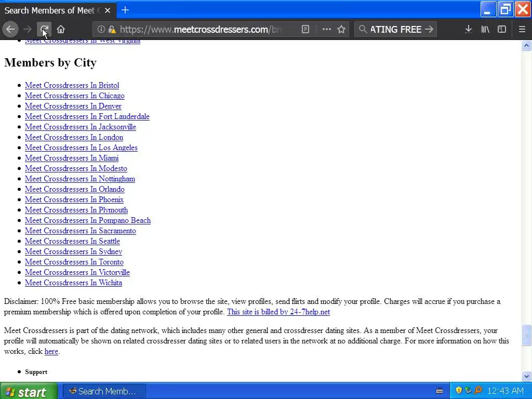
Task: Open Meet Crossdressers In London link
Action: pos(74,137)
